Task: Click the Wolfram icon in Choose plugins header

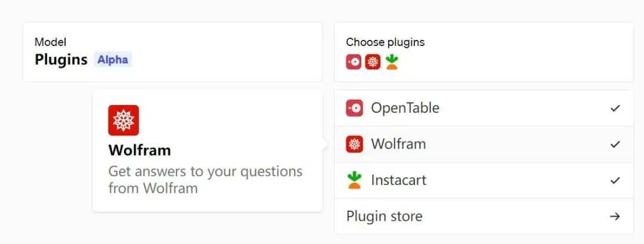Action: click(x=373, y=62)
